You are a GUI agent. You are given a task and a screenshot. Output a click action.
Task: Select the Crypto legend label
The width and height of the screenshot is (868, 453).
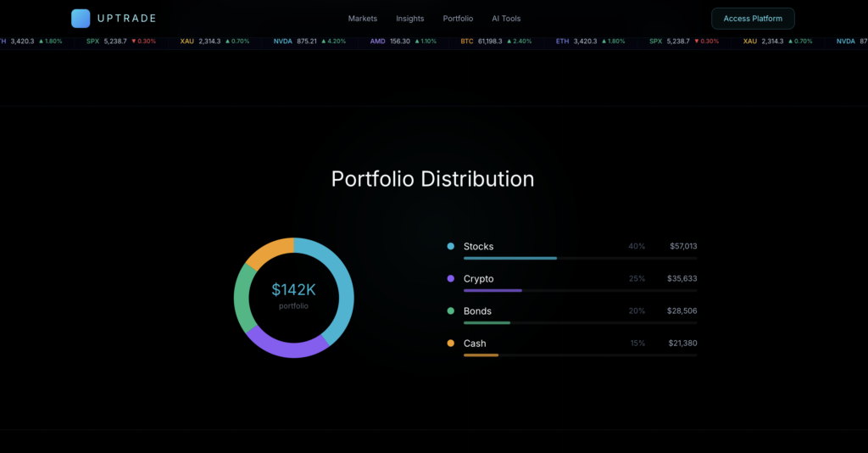click(x=478, y=278)
